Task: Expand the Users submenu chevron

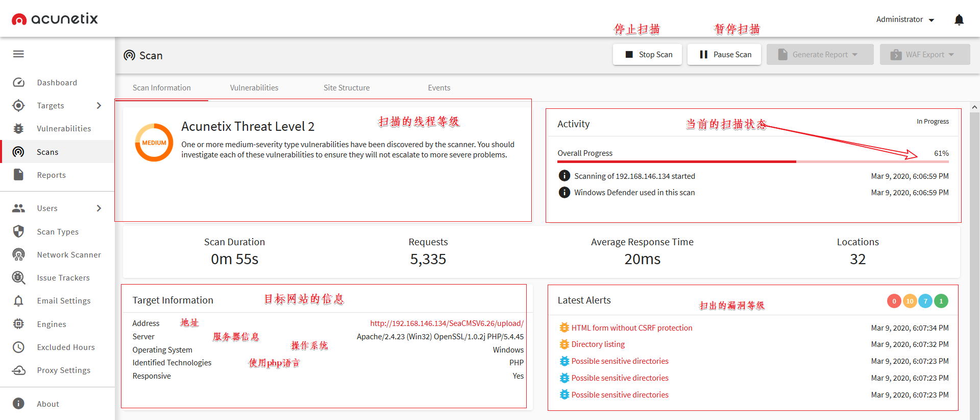Action: (x=99, y=208)
